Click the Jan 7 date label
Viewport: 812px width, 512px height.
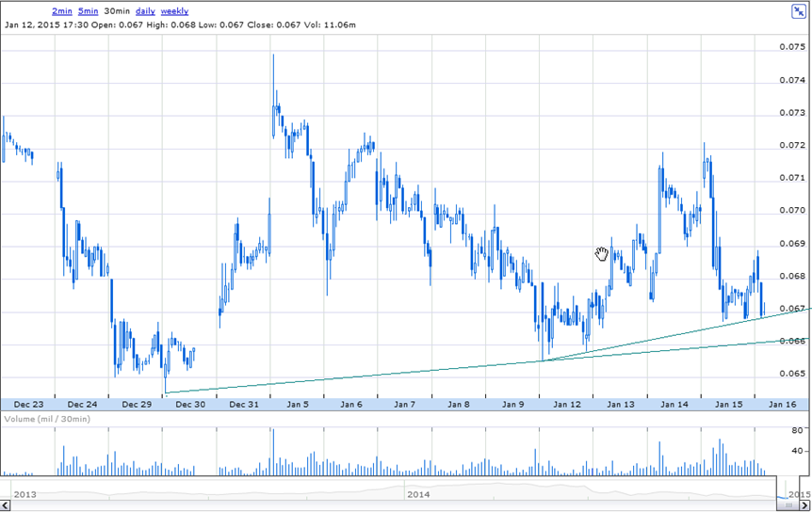(x=404, y=405)
